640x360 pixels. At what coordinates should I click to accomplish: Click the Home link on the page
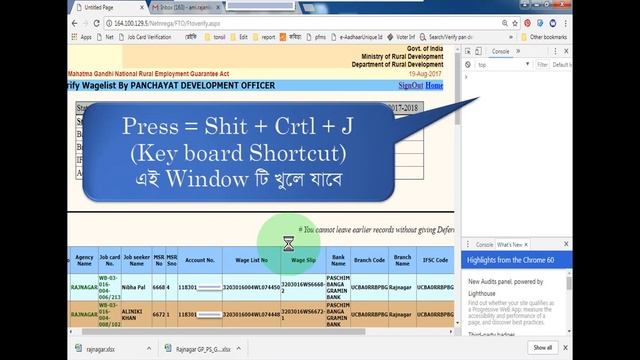(434, 85)
